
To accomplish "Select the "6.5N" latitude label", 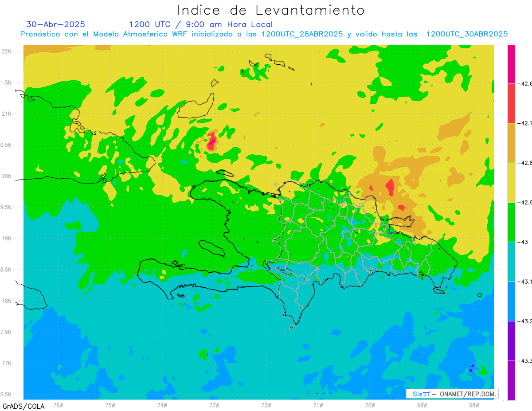I will point(6,394).
